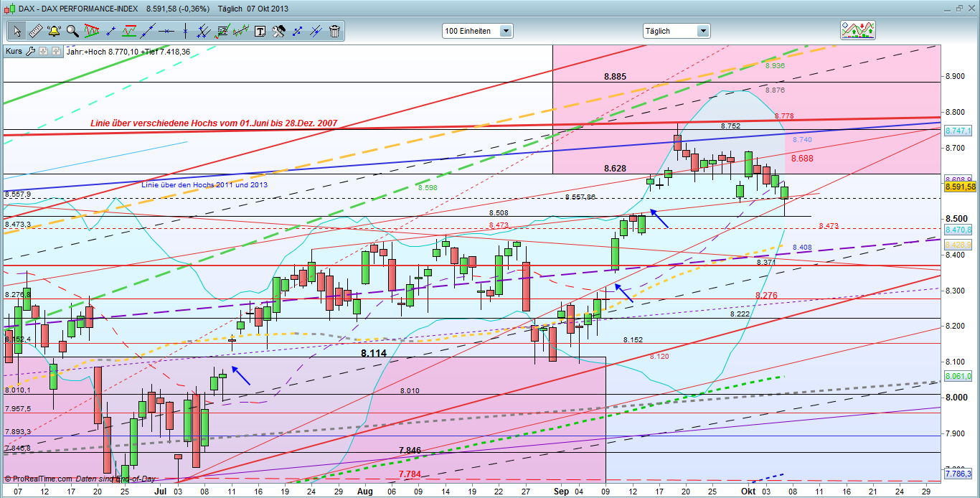
Task: Click the 8.747,1 price axis tag
Action: (x=958, y=131)
